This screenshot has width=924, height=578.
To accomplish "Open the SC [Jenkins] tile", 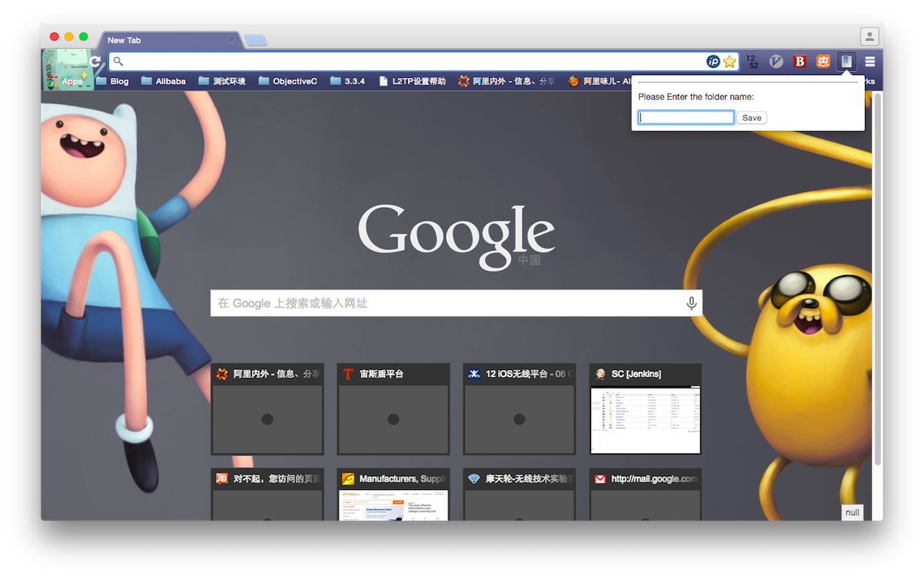I will point(645,409).
